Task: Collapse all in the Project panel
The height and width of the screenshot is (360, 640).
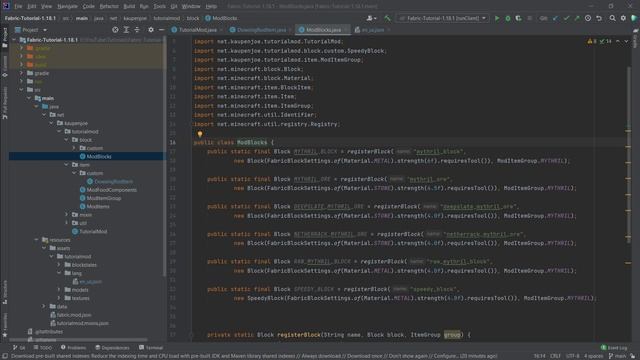Action: pyautogui.click(x=137, y=30)
